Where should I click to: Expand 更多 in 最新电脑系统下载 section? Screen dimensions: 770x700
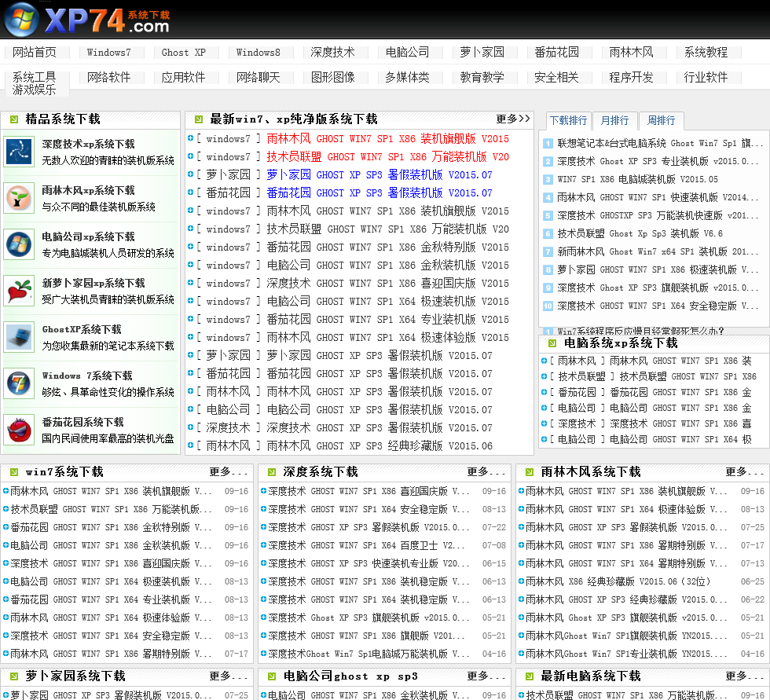[745, 676]
